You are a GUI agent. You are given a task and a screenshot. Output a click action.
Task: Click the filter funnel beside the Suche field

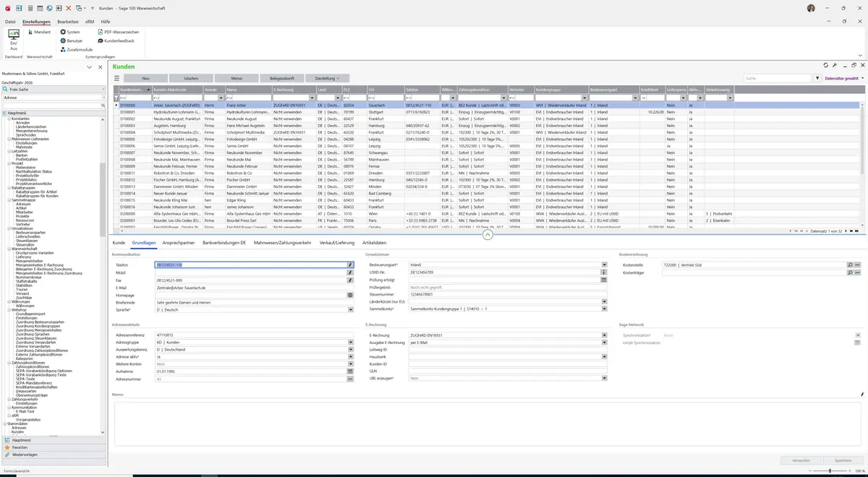click(x=818, y=78)
